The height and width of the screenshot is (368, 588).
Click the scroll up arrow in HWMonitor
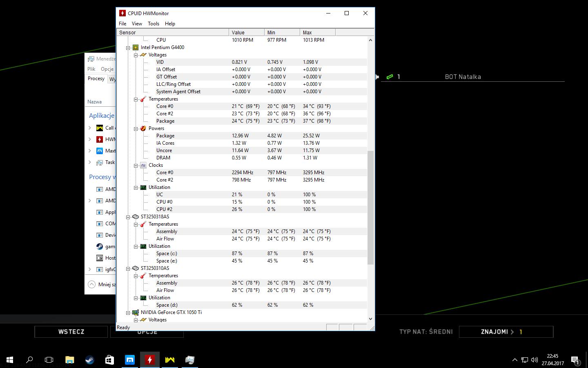370,40
